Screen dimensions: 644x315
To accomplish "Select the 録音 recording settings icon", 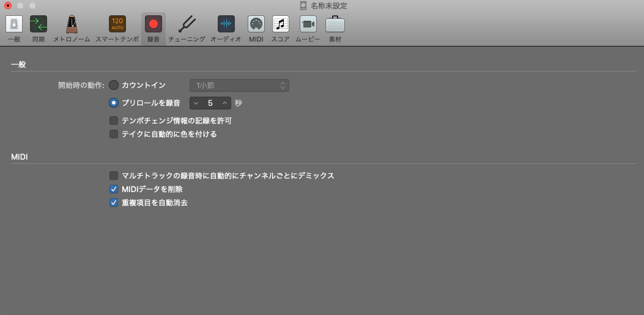I will pos(153,24).
